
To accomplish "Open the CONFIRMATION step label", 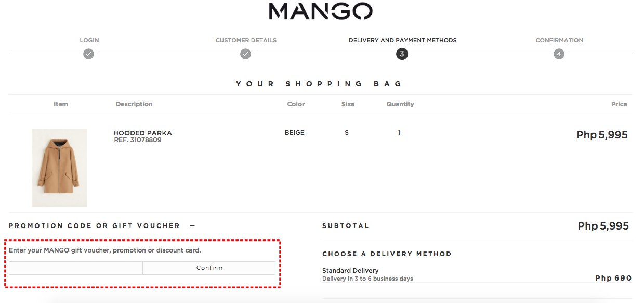I will pos(559,40).
